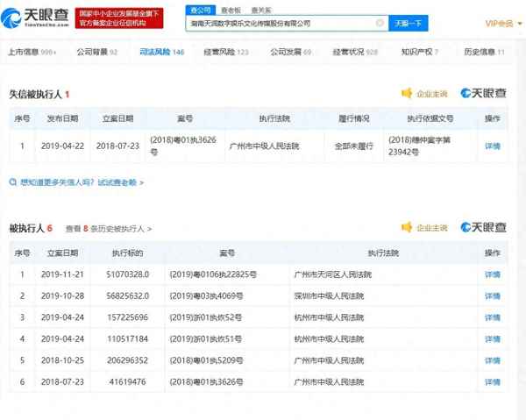This screenshot has width=526, height=420.
Task: Open the 经营状况 section tab
Action: [355, 52]
